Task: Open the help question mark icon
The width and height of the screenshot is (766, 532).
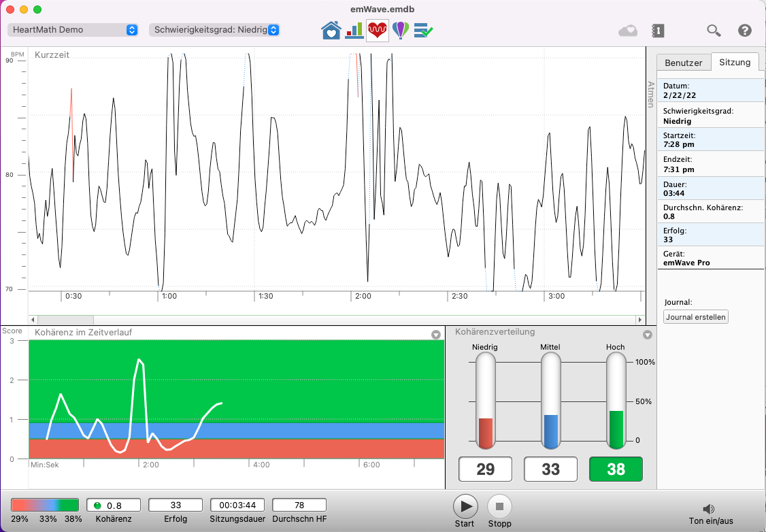Action: click(x=744, y=31)
